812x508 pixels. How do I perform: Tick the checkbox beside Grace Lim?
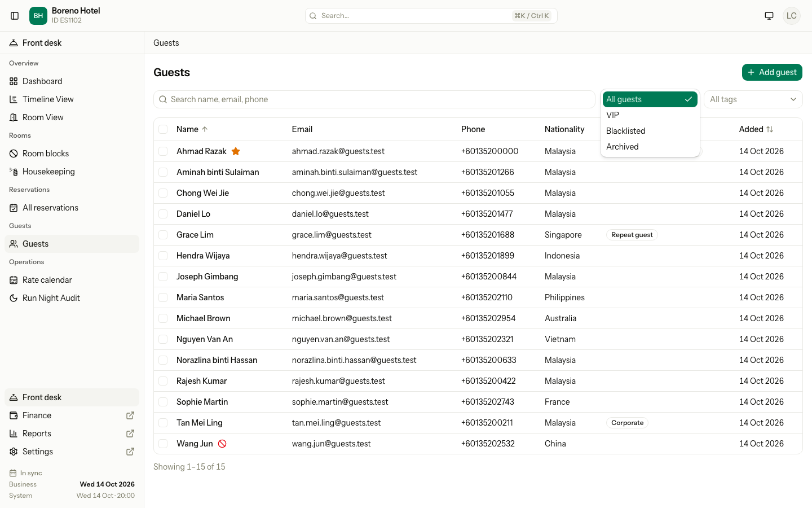point(163,235)
